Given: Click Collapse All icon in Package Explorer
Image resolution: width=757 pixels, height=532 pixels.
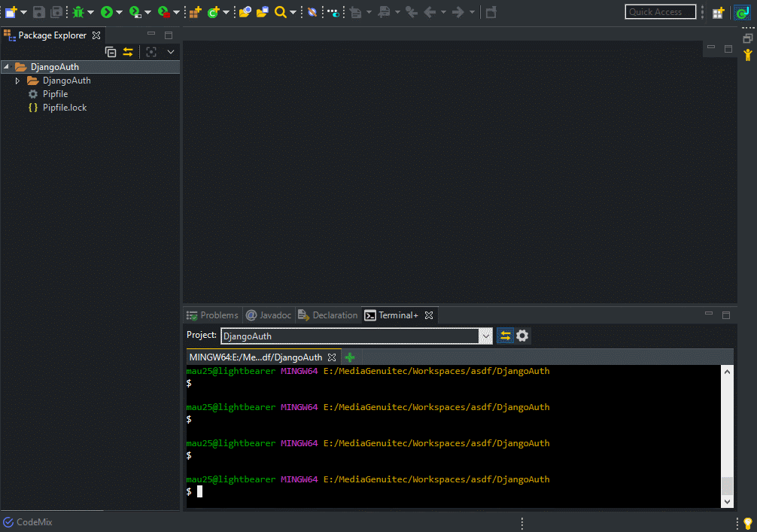Looking at the screenshot, I should [111, 52].
